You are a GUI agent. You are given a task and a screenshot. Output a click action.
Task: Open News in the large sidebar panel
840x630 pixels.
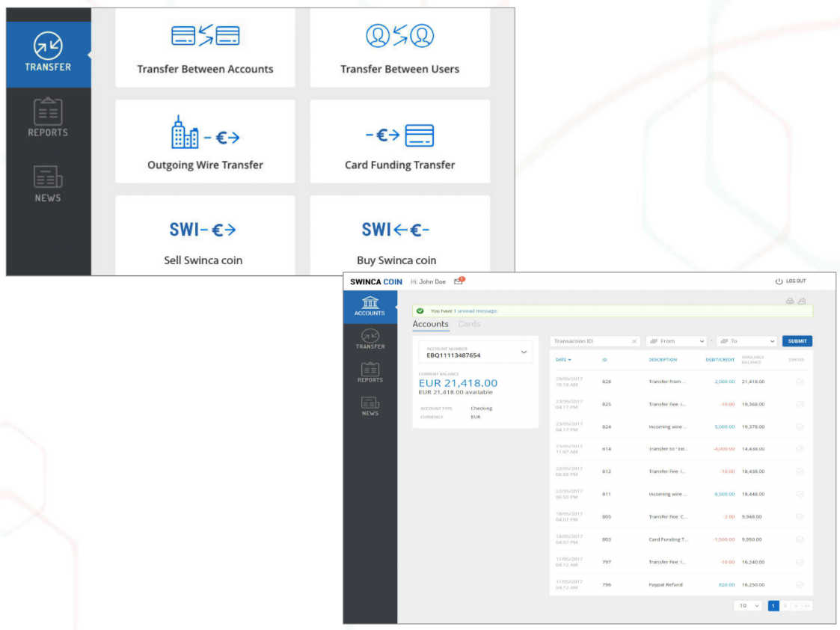(48, 184)
